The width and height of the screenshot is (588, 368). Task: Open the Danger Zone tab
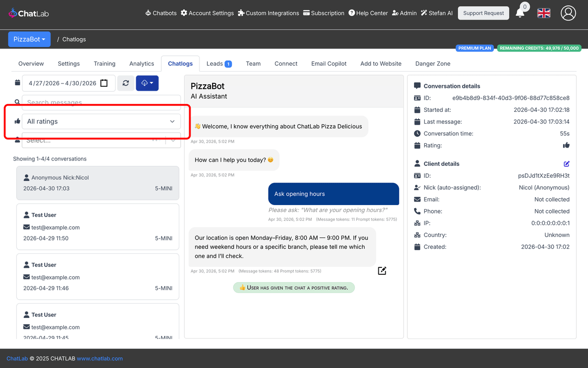tap(433, 64)
